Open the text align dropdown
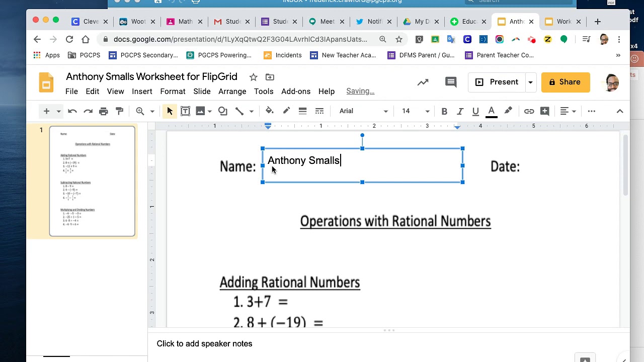 point(568,111)
